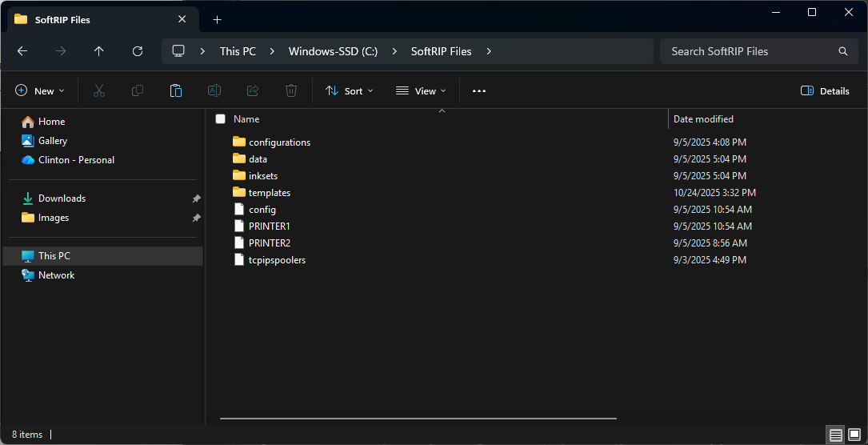The width and height of the screenshot is (868, 445).
Task: Toggle the select all items checkbox
Action: point(221,119)
